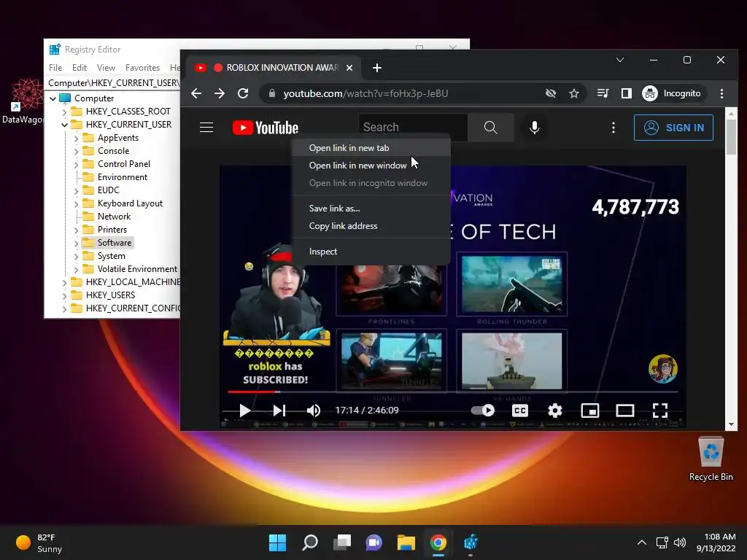Expand HKEY_USERS in Registry Editor

[64, 296]
